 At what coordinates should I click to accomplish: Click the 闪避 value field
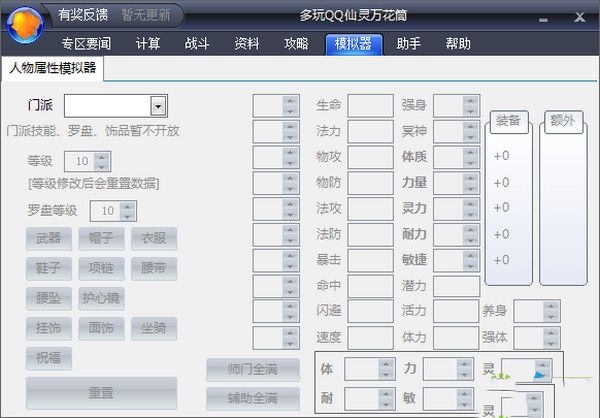370,311
